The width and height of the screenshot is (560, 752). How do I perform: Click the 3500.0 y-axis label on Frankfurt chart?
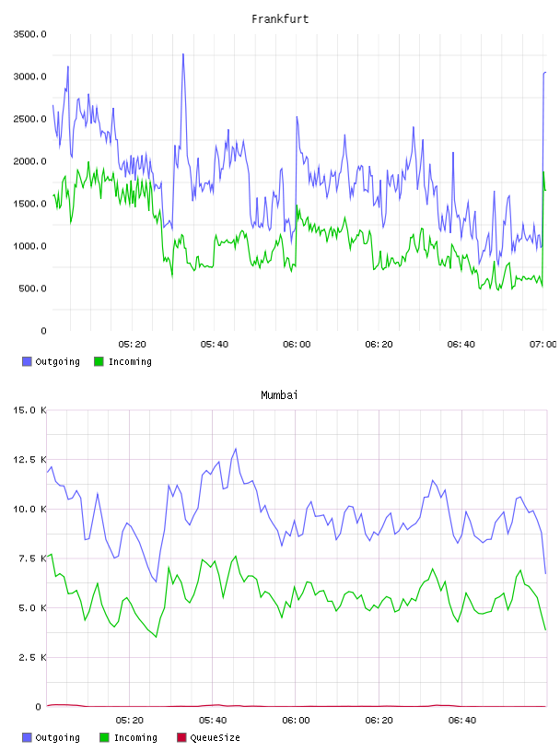pyautogui.click(x=29, y=34)
